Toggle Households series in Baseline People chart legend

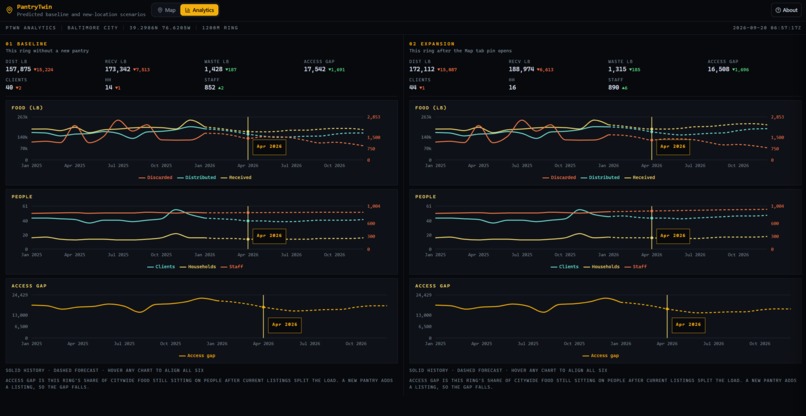pos(200,267)
